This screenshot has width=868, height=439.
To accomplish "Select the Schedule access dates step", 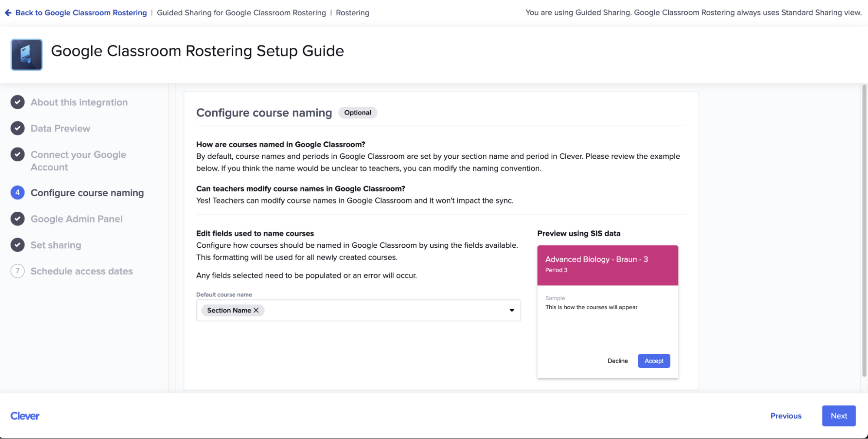I will click(82, 271).
